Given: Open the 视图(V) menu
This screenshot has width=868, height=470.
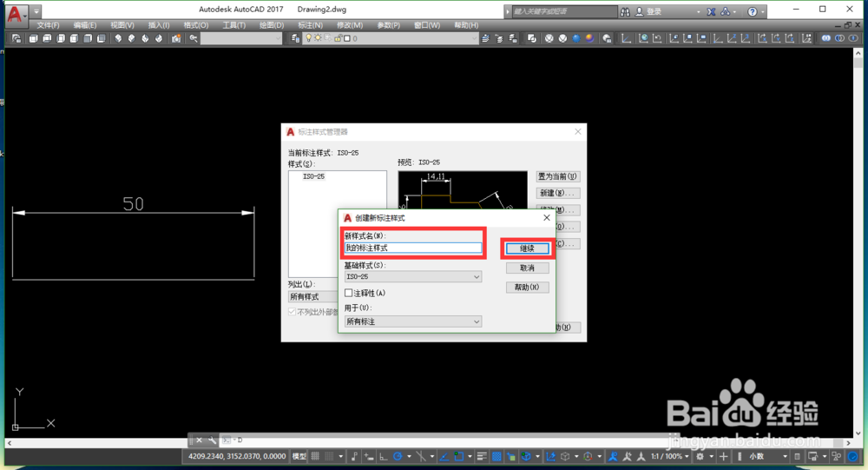Looking at the screenshot, I should pyautogui.click(x=122, y=25).
